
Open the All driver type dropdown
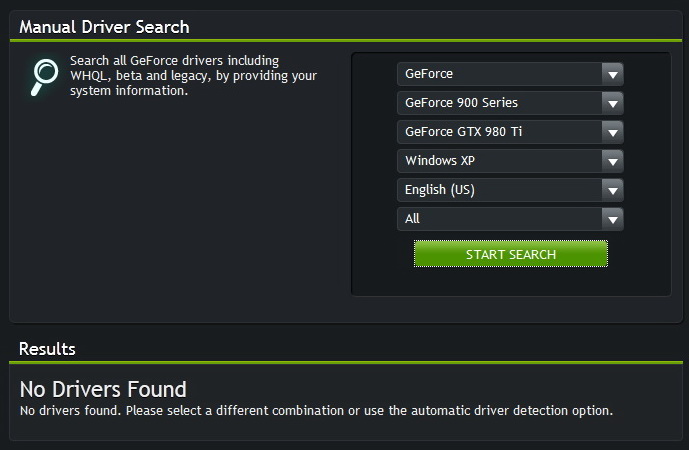click(x=500, y=219)
